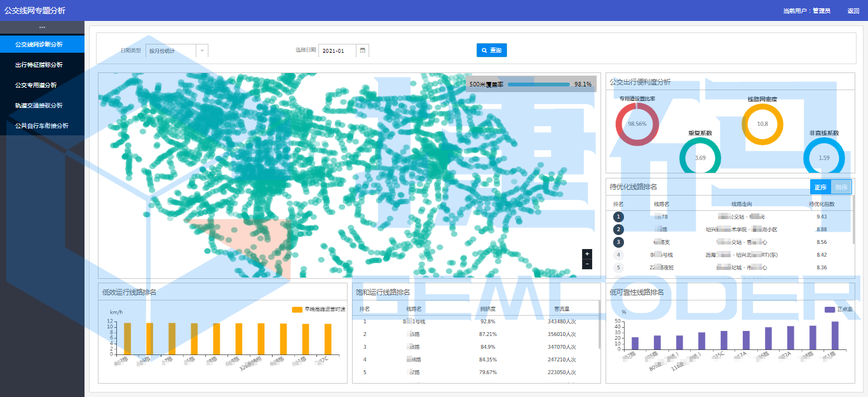The height and width of the screenshot is (397, 868).
Task: Zoom in the map with the plus button
Action: click(587, 254)
